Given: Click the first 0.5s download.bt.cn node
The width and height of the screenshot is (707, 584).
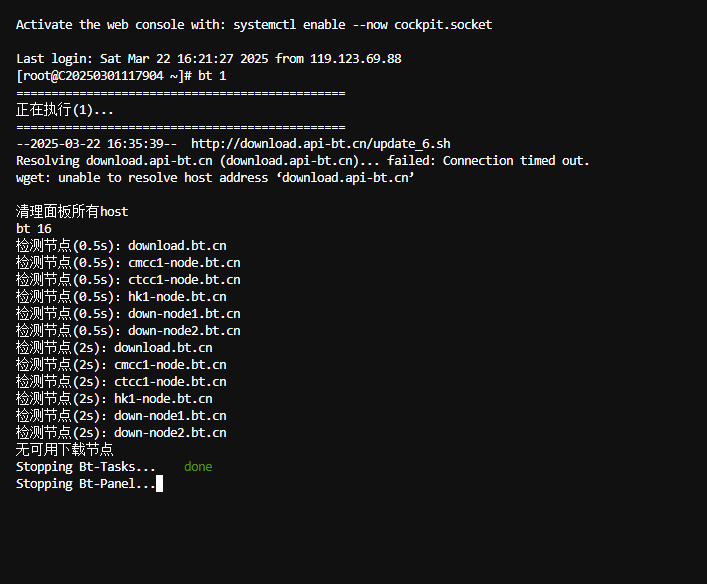Looking at the screenshot, I should pyautogui.click(x=177, y=246).
